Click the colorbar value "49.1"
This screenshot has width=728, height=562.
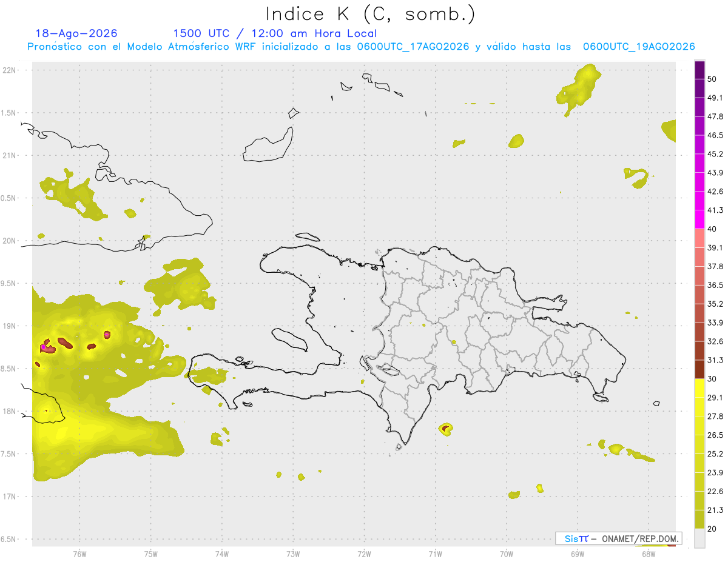pos(716,98)
